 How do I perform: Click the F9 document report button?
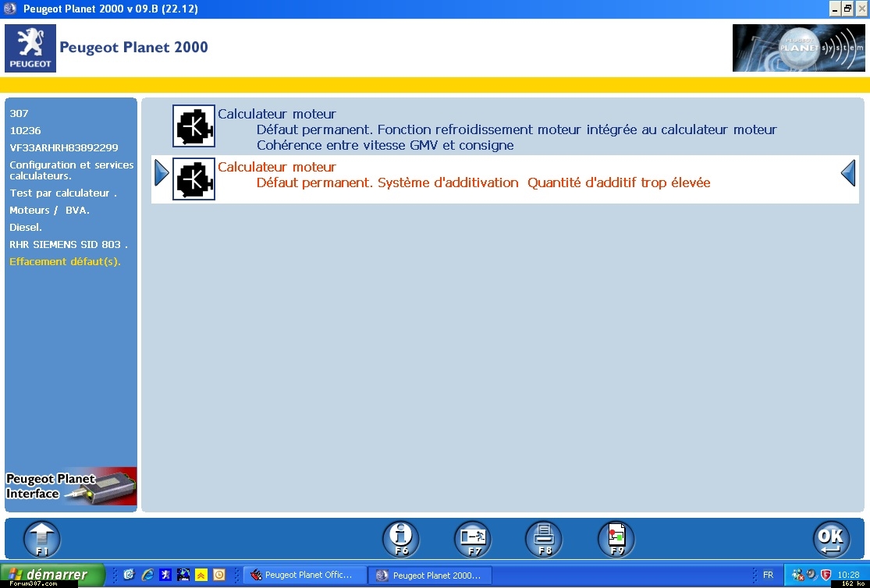click(616, 539)
